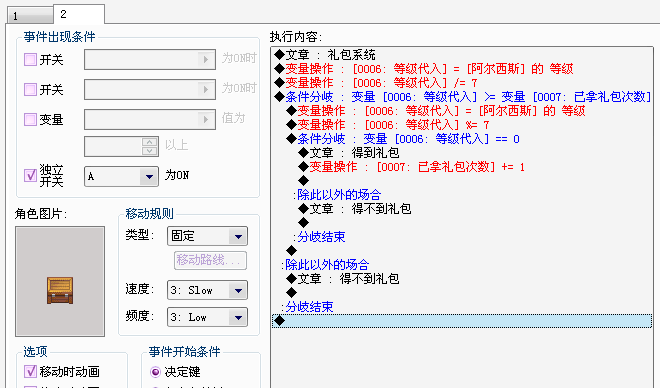Click the 移动路线... button

pyautogui.click(x=210, y=260)
